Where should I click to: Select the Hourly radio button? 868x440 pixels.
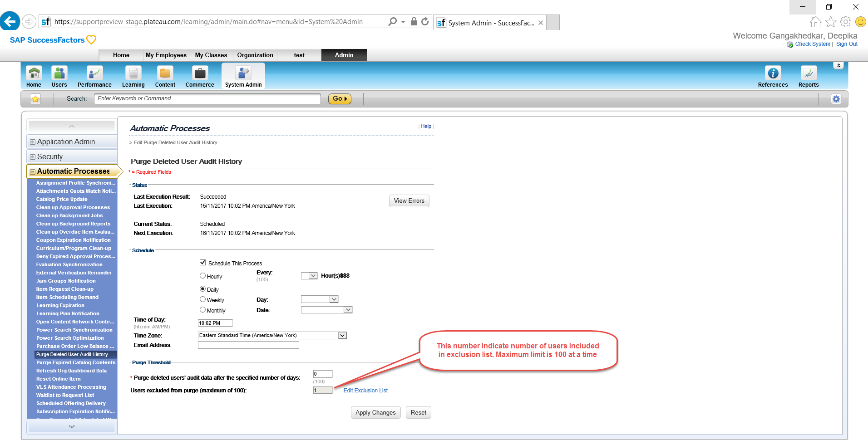point(203,276)
